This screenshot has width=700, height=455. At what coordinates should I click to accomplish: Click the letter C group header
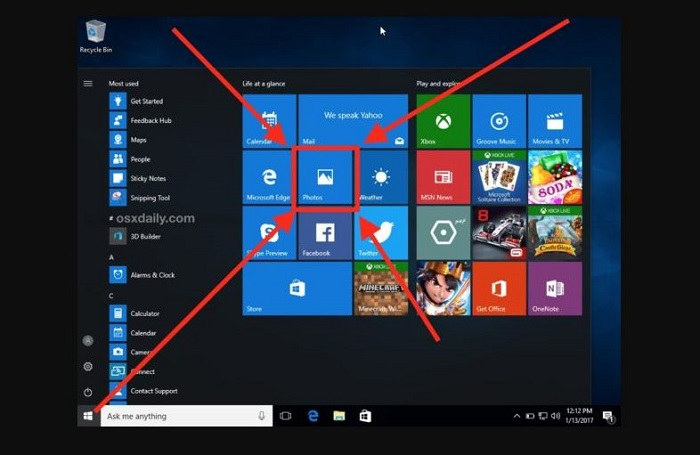[x=111, y=296]
